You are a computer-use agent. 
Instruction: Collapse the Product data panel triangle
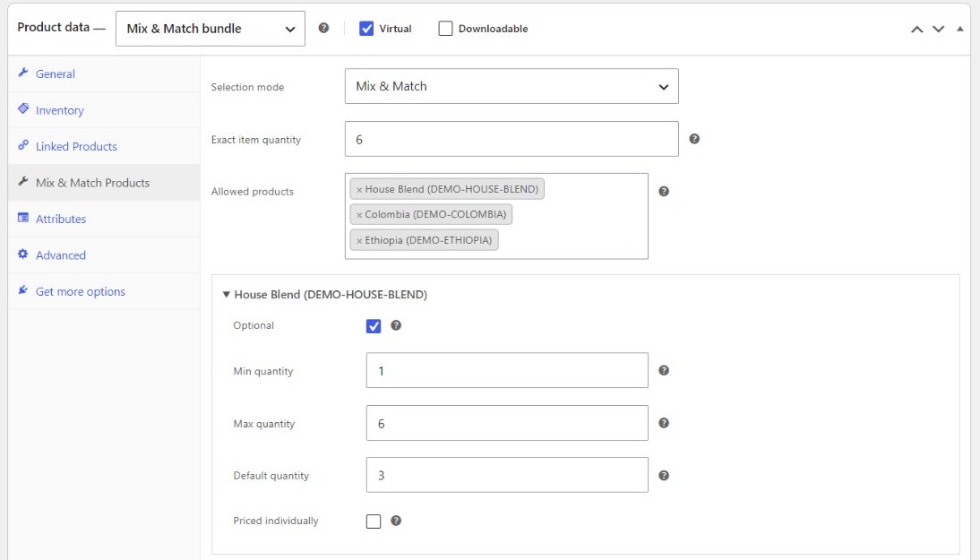click(960, 29)
